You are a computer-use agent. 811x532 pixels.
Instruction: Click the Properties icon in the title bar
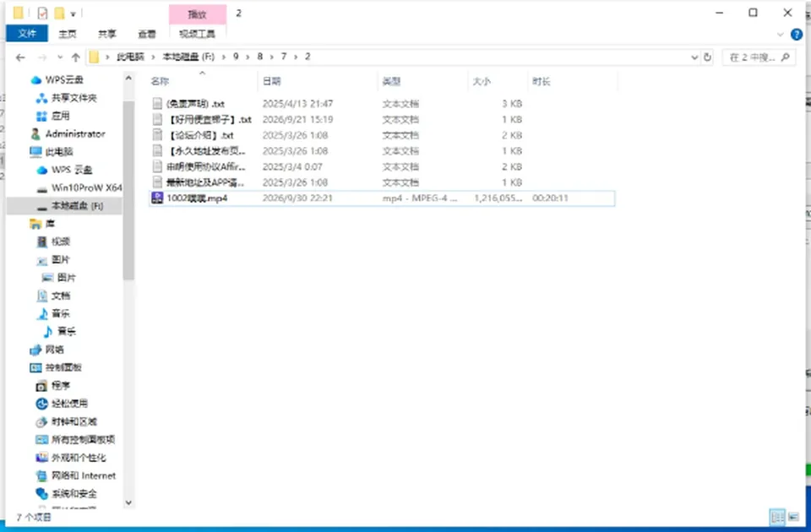point(42,13)
